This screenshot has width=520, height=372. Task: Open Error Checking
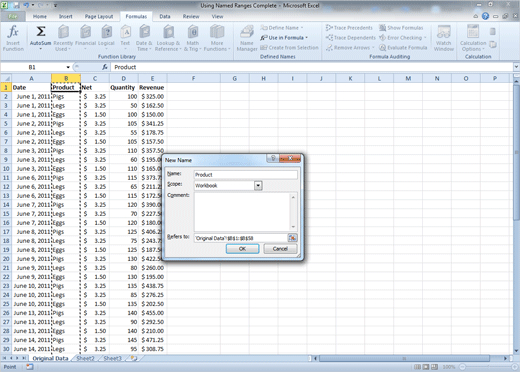pyautogui.click(x=403, y=38)
